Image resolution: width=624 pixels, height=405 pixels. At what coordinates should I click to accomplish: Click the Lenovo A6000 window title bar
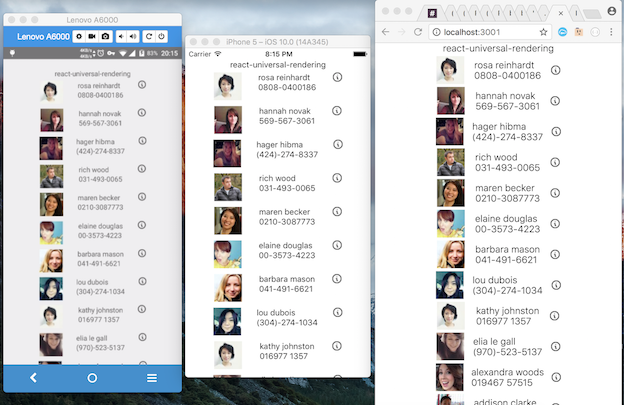tap(92, 20)
